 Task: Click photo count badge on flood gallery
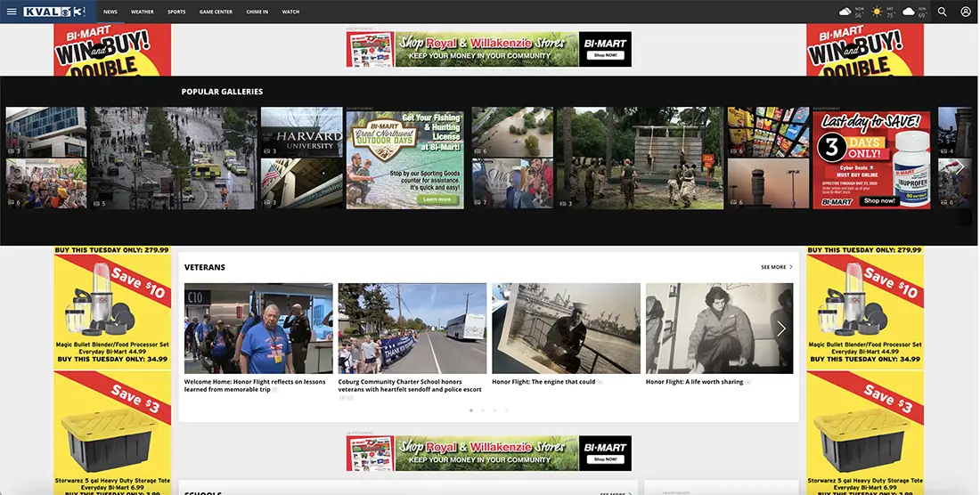[480, 151]
